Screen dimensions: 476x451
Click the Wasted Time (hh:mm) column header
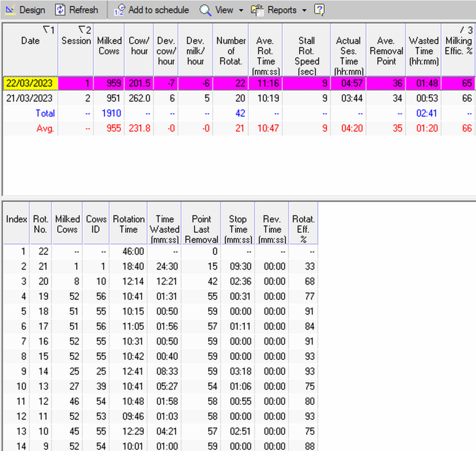click(424, 51)
